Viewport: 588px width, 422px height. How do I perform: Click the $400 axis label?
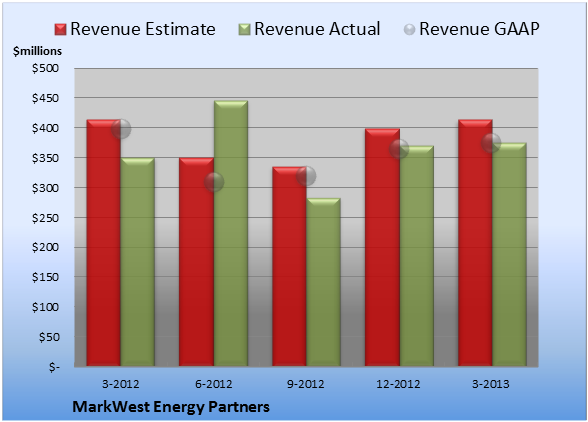coord(45,128)
